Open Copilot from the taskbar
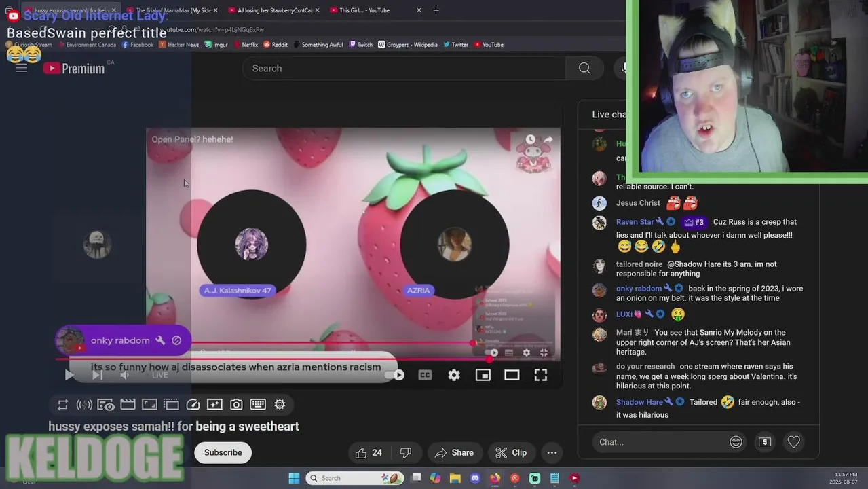This screenshot has height=489, width=868. click(x=435, y=478)
